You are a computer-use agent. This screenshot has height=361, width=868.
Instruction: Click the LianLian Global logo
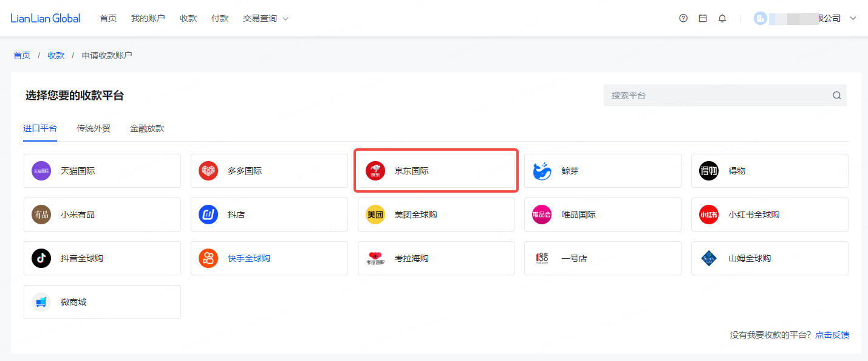[46, 18]
